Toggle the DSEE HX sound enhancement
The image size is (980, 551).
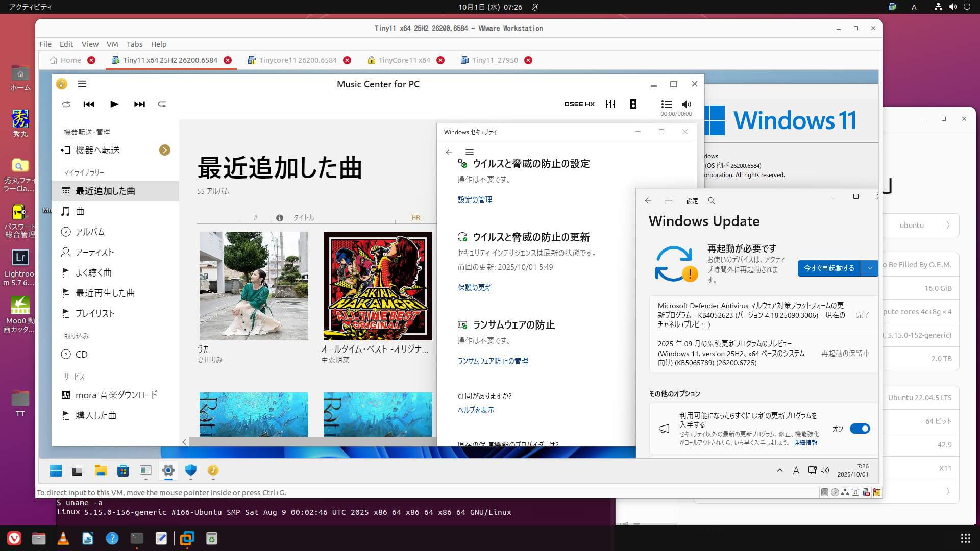pos(579,104)
